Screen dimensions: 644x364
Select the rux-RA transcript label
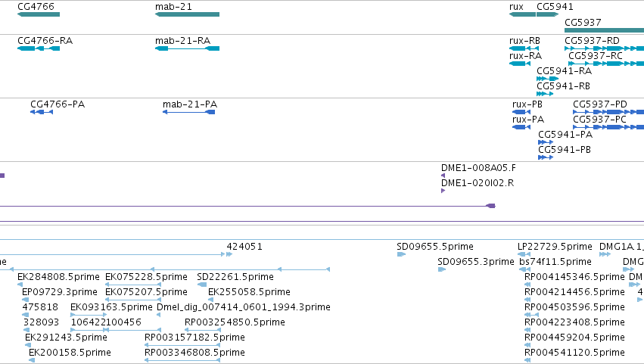click(525, 56)
